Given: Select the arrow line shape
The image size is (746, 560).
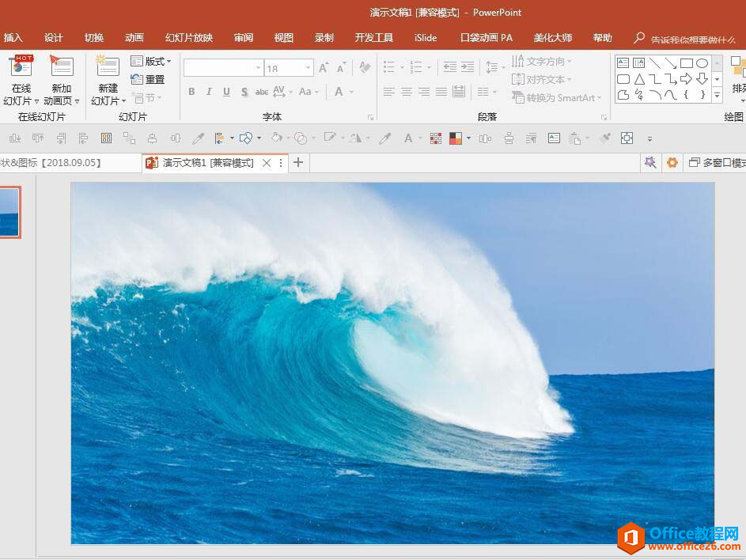Looking at the screenshot, I should click(x=671, y=62).
